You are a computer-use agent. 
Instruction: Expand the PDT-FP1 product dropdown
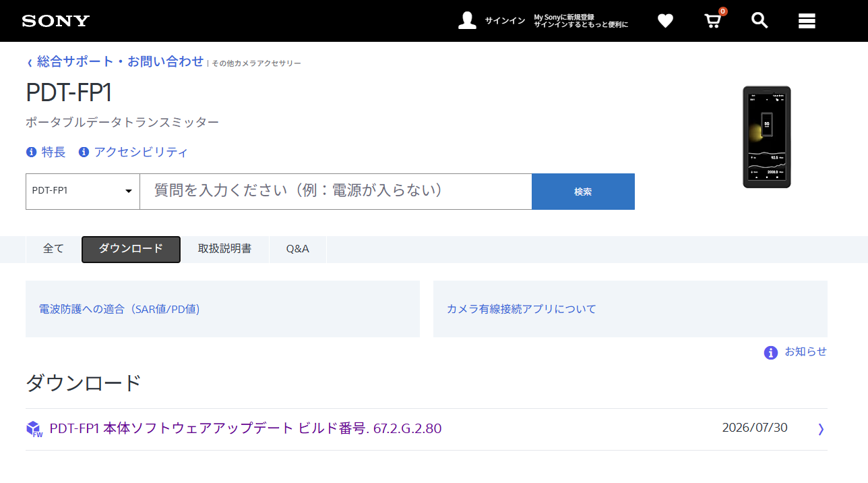(83, 192)
